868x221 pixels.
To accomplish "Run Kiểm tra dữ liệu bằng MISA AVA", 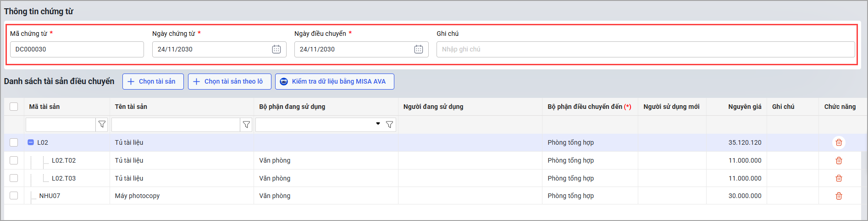I will [334, 81].
